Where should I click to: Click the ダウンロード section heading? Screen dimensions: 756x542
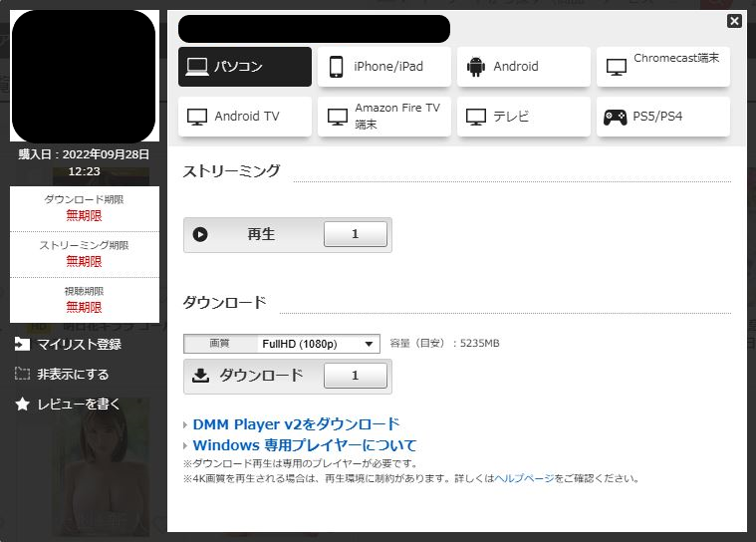point(225,303)
